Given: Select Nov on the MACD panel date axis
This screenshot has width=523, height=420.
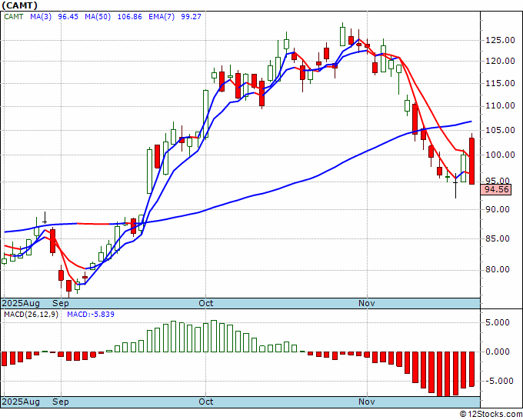Looking at the screenshot, I should point(367,402).
